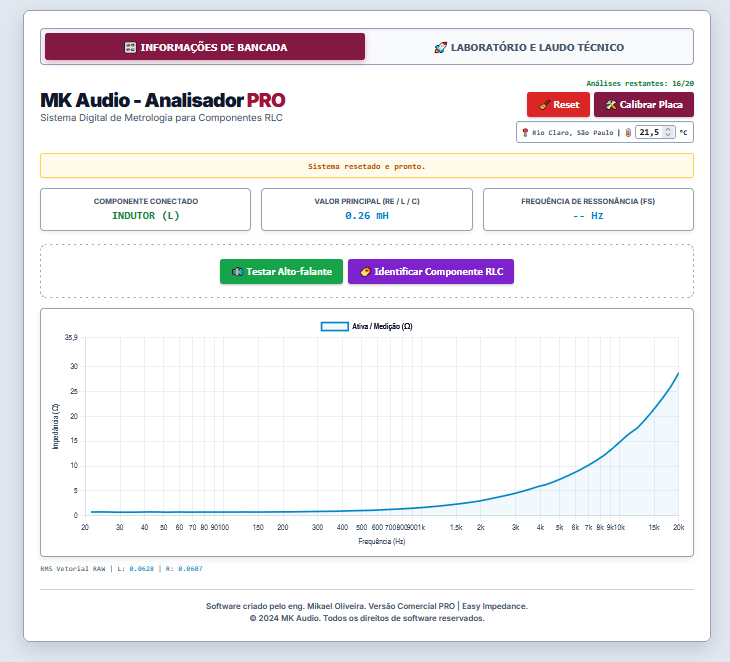Viewport: 730px width, 662px height.
Task: Focus the temperature input showing 21,5
Action: click(655, 132)
